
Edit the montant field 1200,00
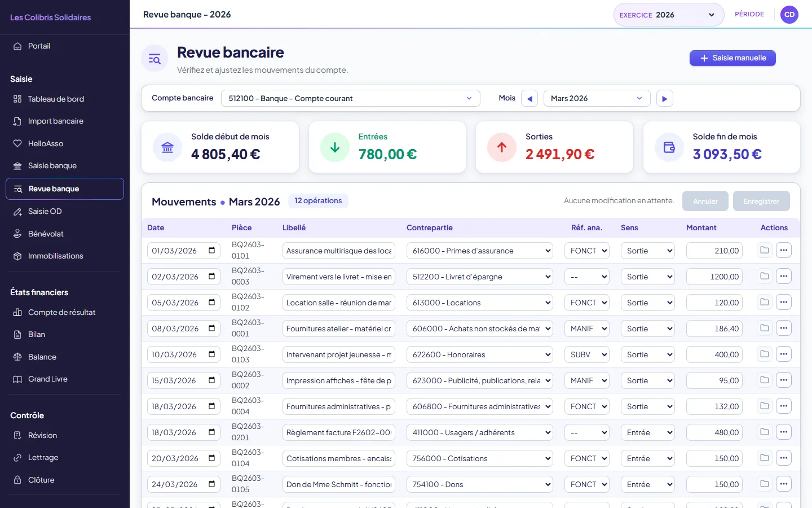[x=714, y=277]
